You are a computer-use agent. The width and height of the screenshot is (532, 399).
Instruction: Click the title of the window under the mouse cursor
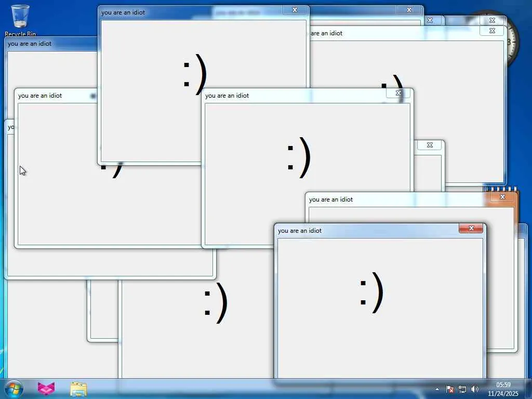39,96
